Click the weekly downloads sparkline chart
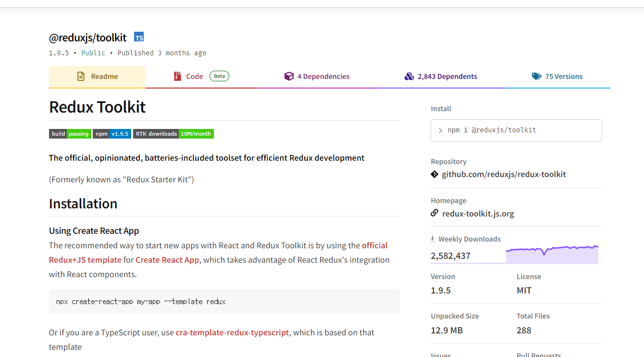Screen dimensions: 644x357 pos(552,254)
